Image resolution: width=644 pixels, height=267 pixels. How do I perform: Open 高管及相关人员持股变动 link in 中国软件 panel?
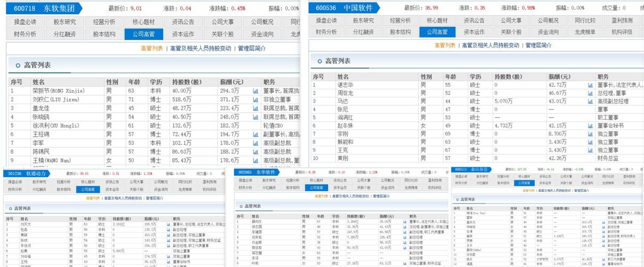point(490,45)
